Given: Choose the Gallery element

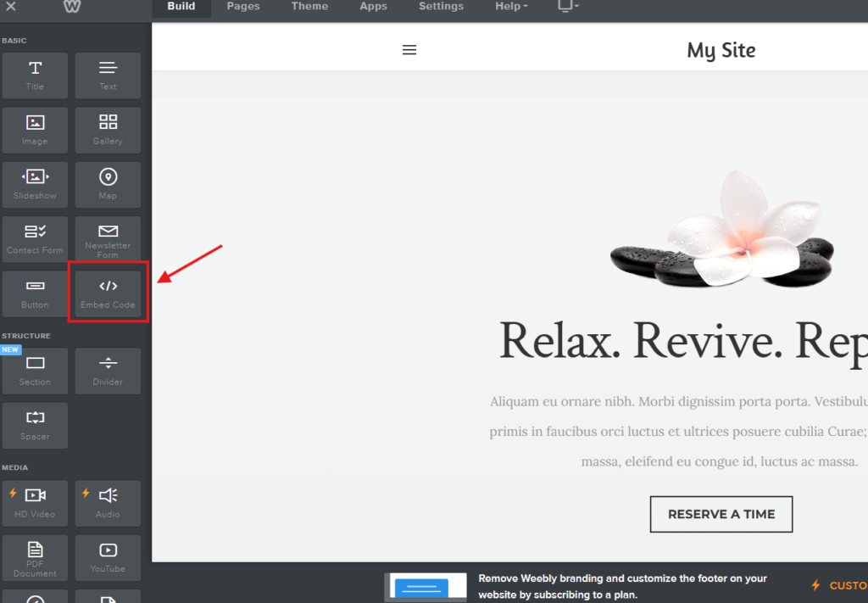Looking at the screenshot, I should pyautogui.click(x=108, y=130).
